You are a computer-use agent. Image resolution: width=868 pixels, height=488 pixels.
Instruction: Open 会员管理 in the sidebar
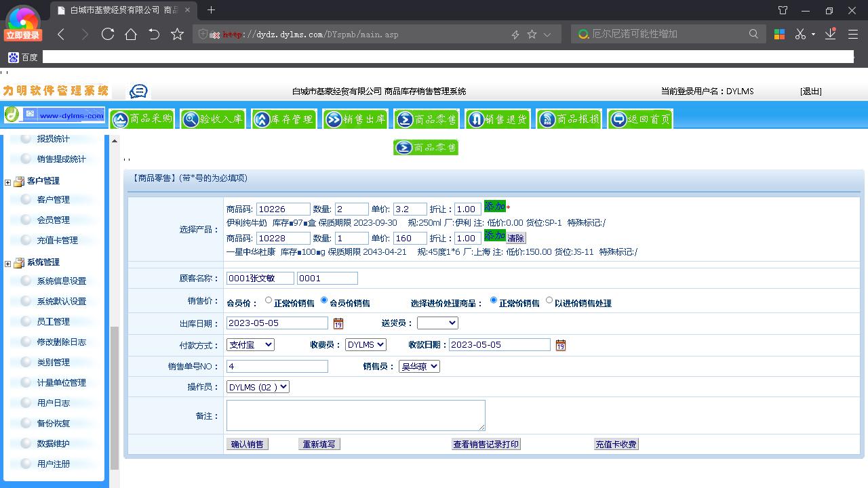[x=53, y=220]
